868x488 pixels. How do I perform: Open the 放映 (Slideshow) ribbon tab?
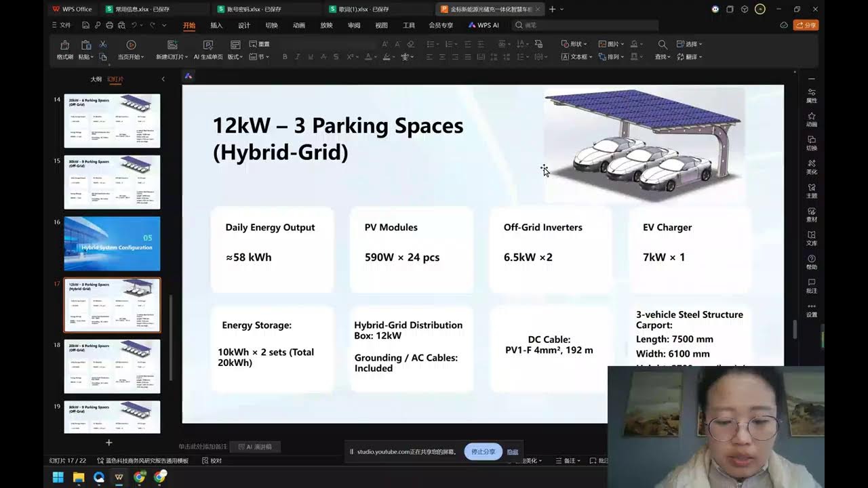[326, 25]
